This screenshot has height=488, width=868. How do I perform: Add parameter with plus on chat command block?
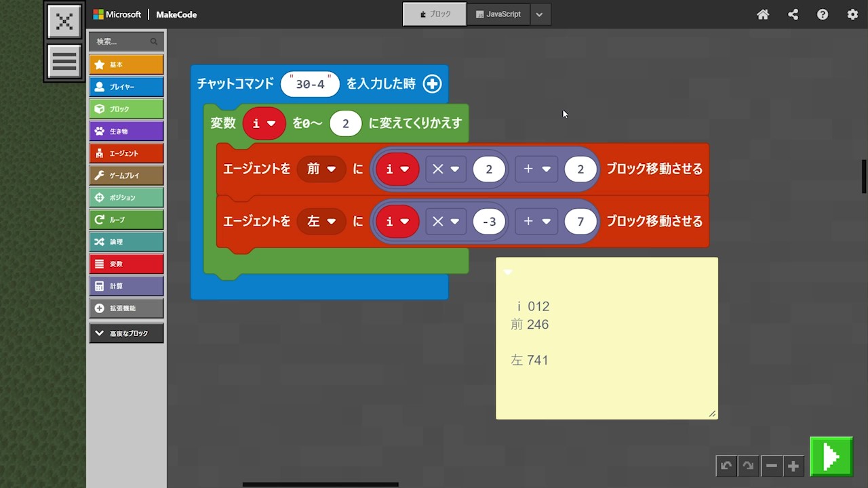pos(432,83)
